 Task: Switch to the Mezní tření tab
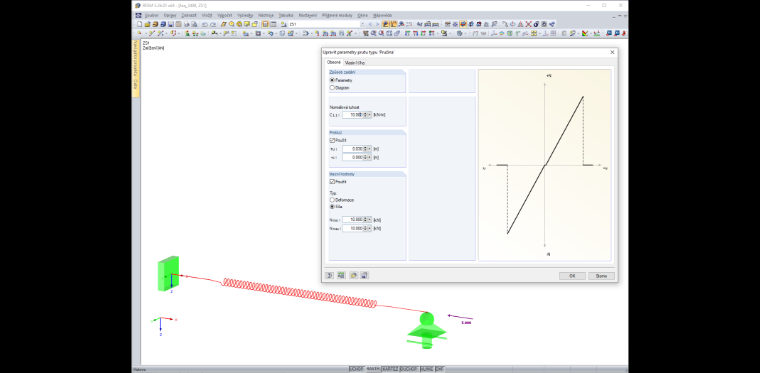click(355, 63)
